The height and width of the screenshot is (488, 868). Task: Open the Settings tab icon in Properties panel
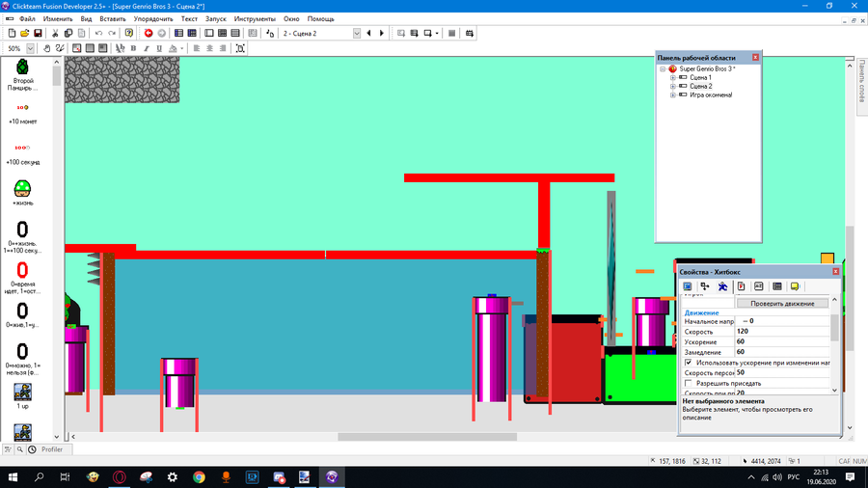click(x=688, y=286)
